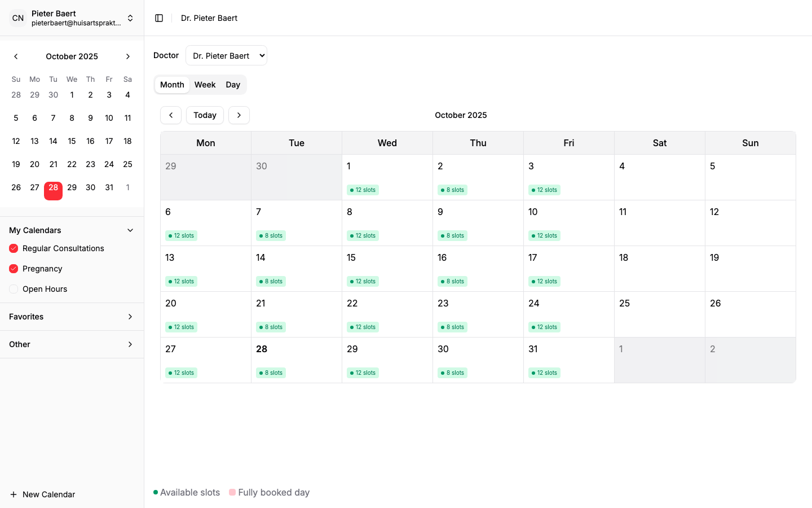Go to previous month in the mini calendar

click(x=16, y=56)
